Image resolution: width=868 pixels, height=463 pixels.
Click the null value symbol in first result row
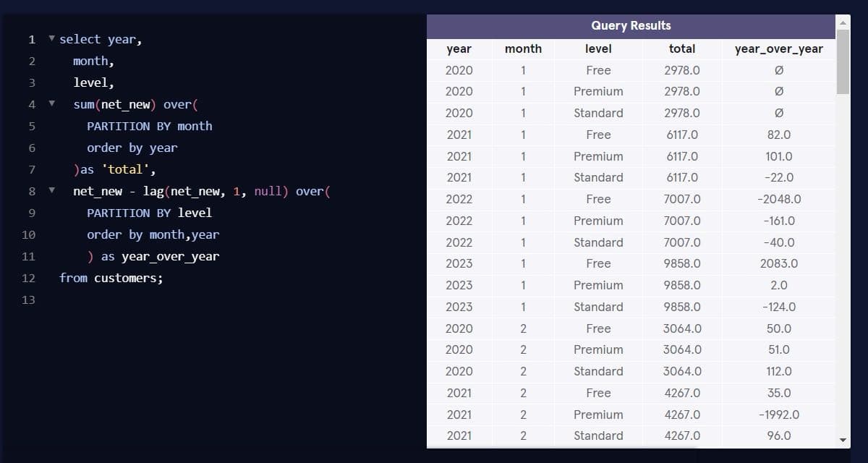tap(779, 70)
